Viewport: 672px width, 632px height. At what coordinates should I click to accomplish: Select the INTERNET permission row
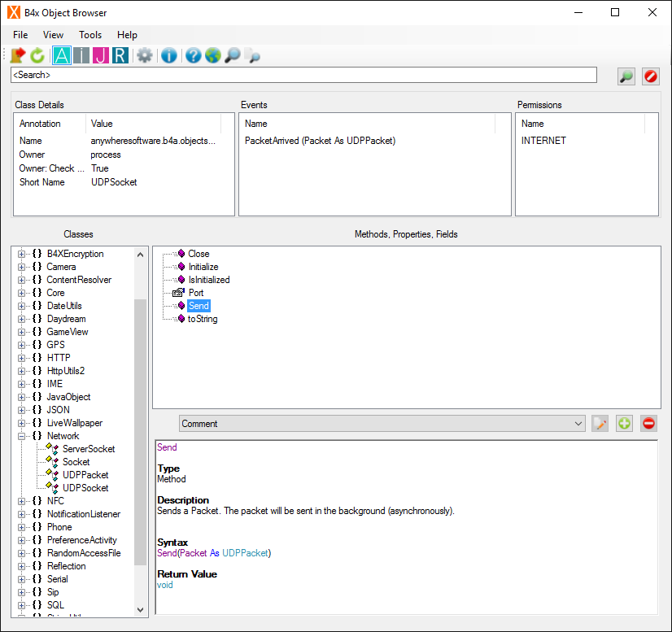[x=543, y=141]
